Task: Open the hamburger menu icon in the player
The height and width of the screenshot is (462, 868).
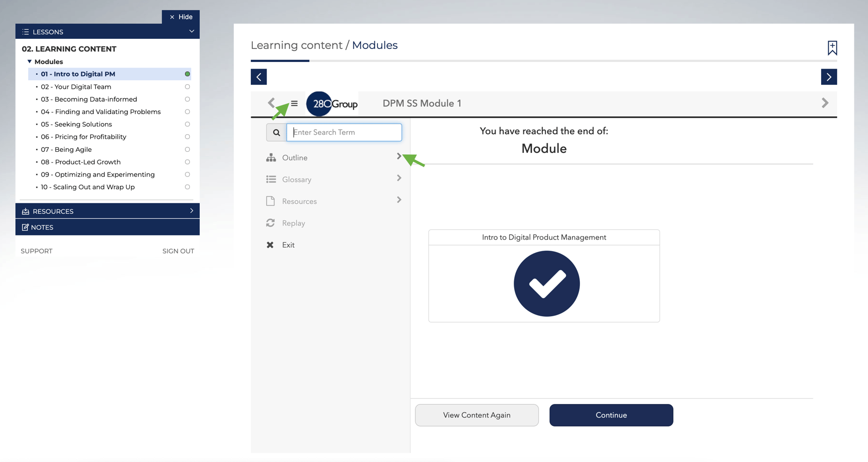Action: [x=294, y=103]
